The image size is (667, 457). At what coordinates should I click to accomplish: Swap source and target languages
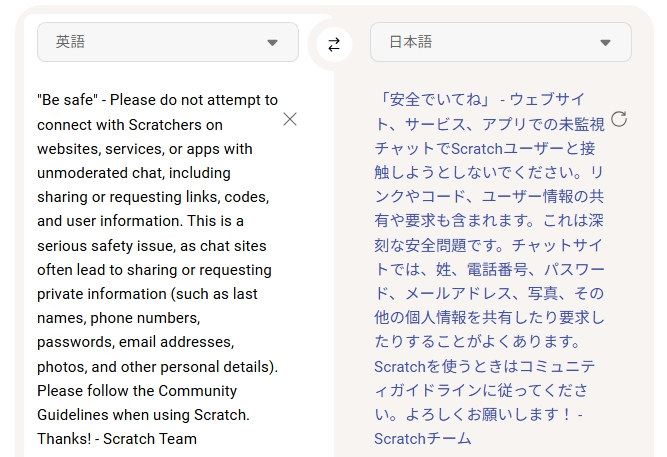coord(334,44)
